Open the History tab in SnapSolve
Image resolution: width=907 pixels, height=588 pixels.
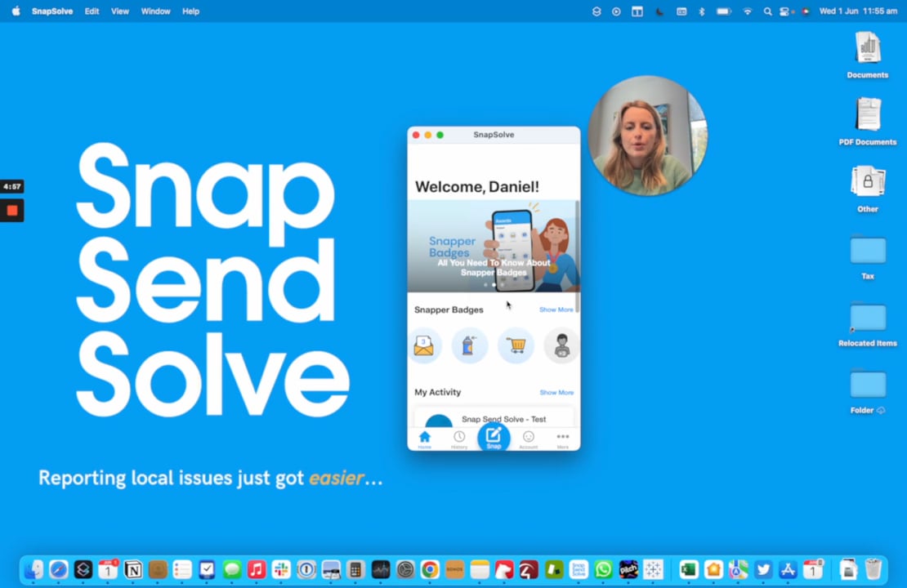click(x=459, y=439)
